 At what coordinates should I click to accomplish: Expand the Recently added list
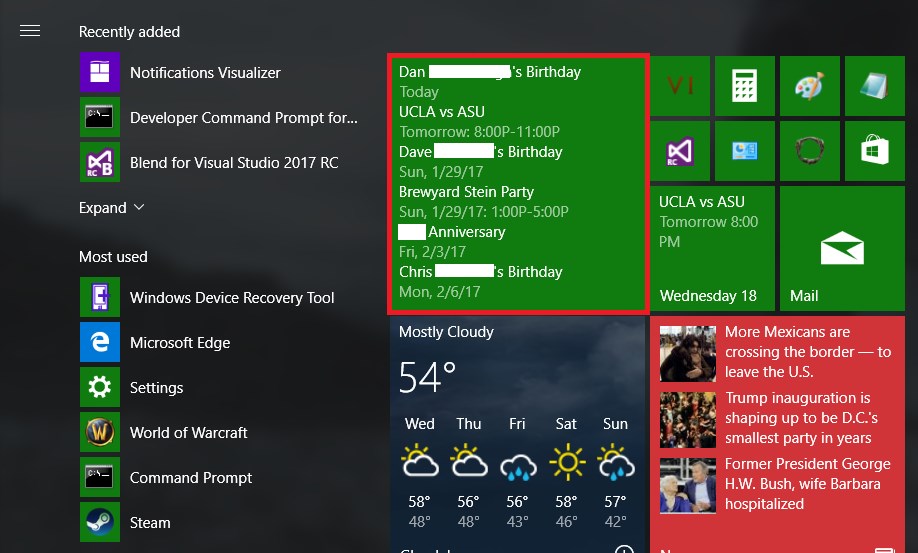112,208
